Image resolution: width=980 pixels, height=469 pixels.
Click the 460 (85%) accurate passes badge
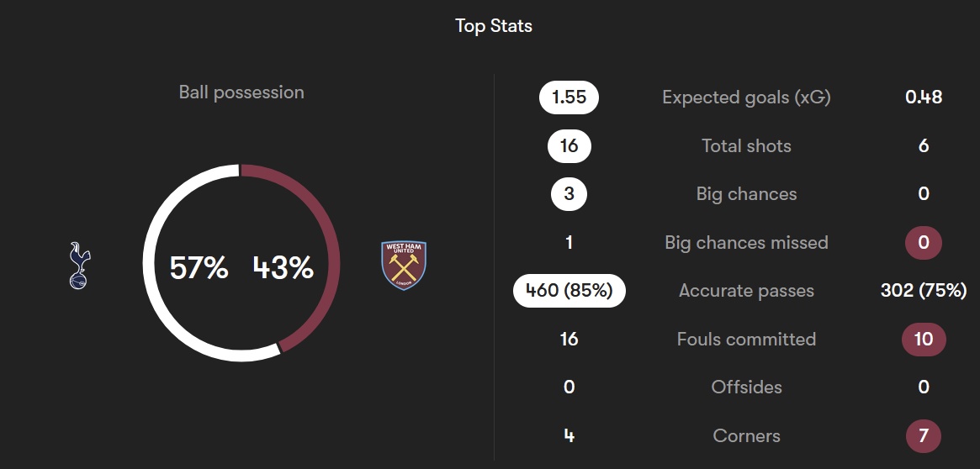click(x=569, y=291)
